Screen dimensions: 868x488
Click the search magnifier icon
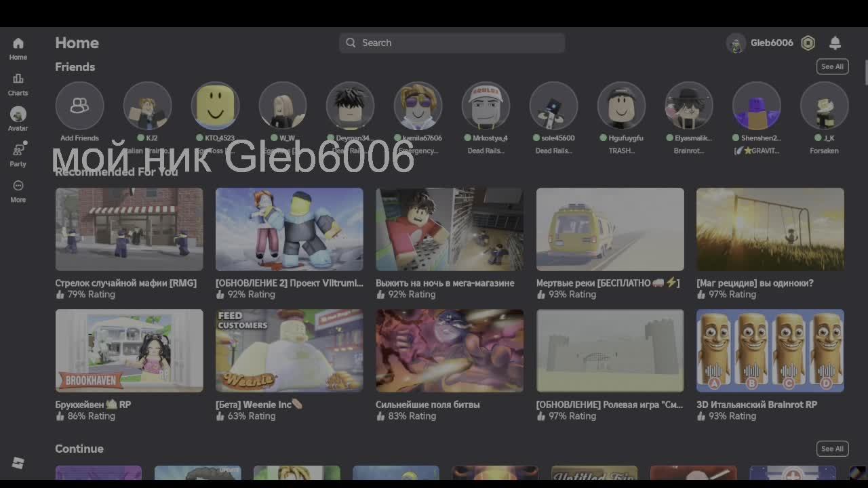351,43
